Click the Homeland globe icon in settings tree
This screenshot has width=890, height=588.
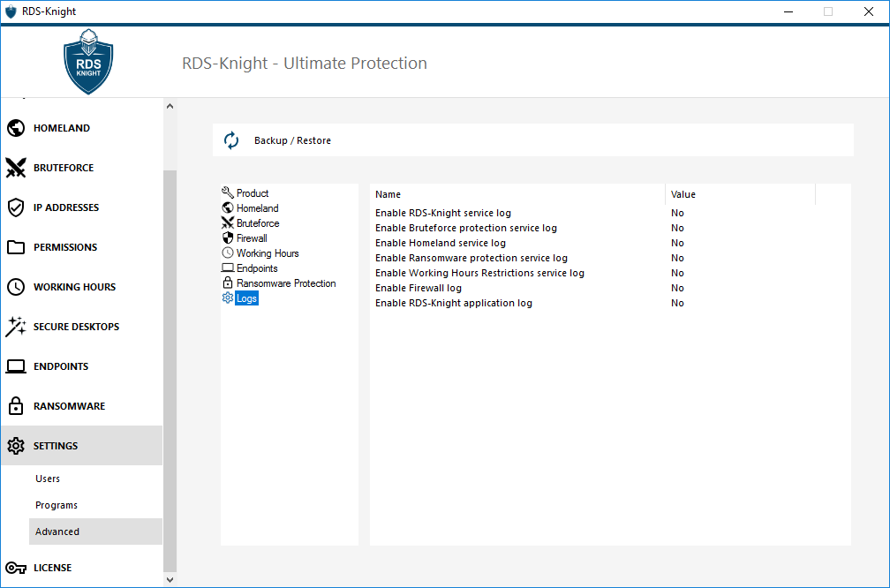click(x=228, y=207)
